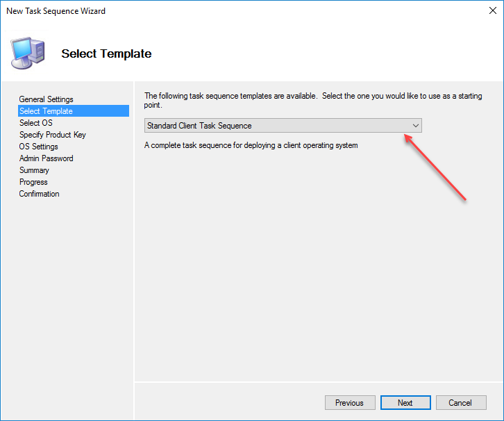Click the template description text below the dropdown
The height and width of the screenshot is (421, 504).
click(251, 145)
